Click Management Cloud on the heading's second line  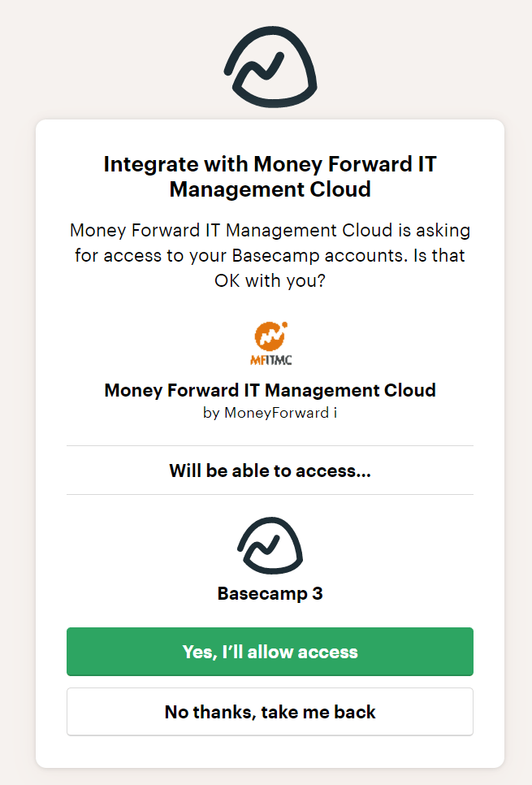270,189
